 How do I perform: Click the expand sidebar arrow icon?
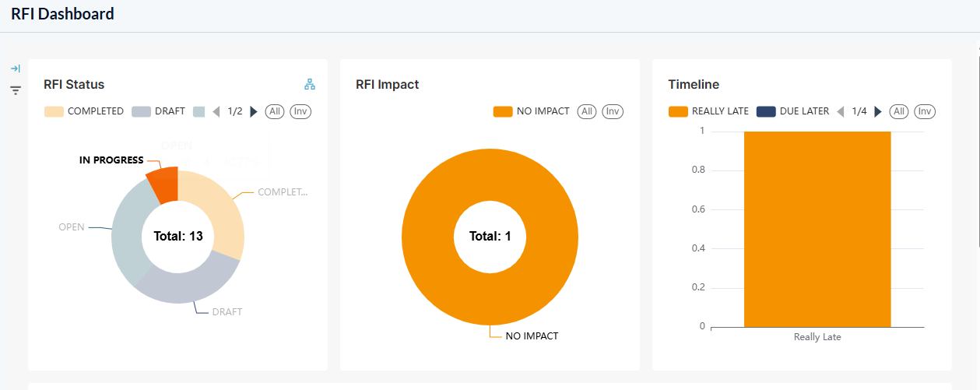point(15,69)
